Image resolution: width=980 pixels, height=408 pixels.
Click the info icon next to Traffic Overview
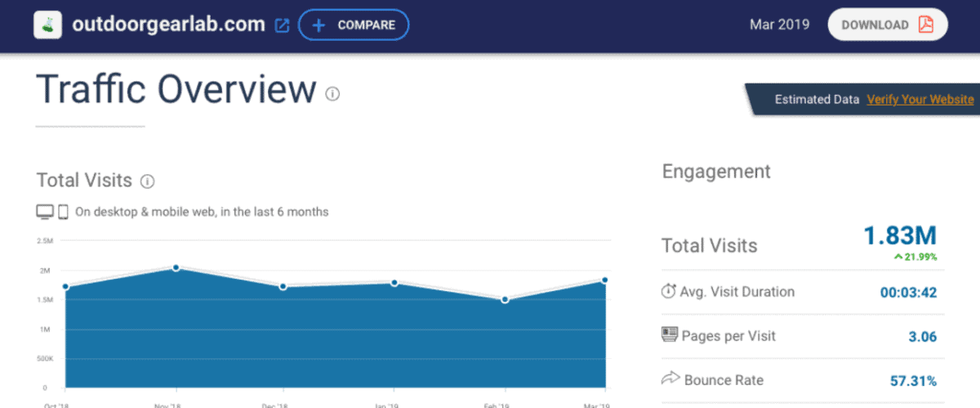click(332, 94)
